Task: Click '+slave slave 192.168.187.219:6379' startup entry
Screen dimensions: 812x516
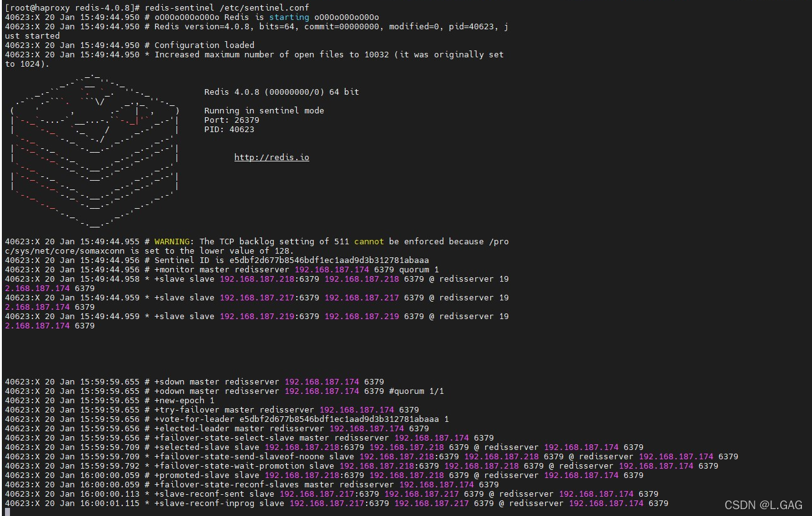Action: click(x=256, y=321)
